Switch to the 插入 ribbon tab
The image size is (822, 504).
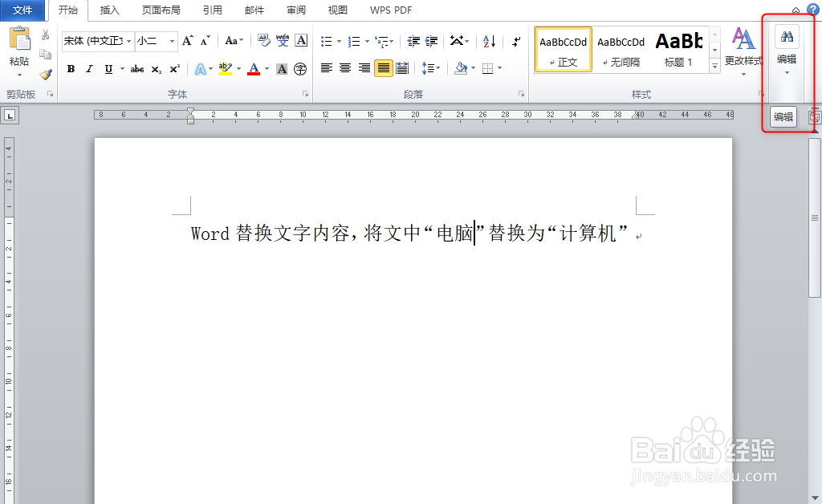pos(109,10)
